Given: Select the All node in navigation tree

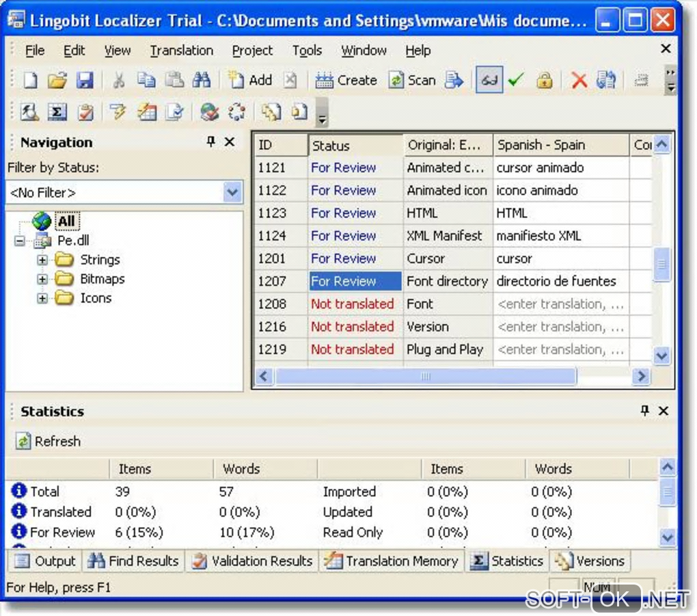Looking at the screenshot, I should tap(67, 221).
